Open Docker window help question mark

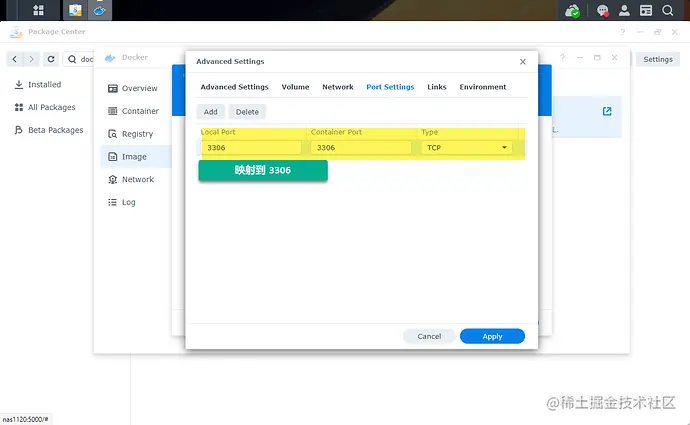(x=562, y=58)
